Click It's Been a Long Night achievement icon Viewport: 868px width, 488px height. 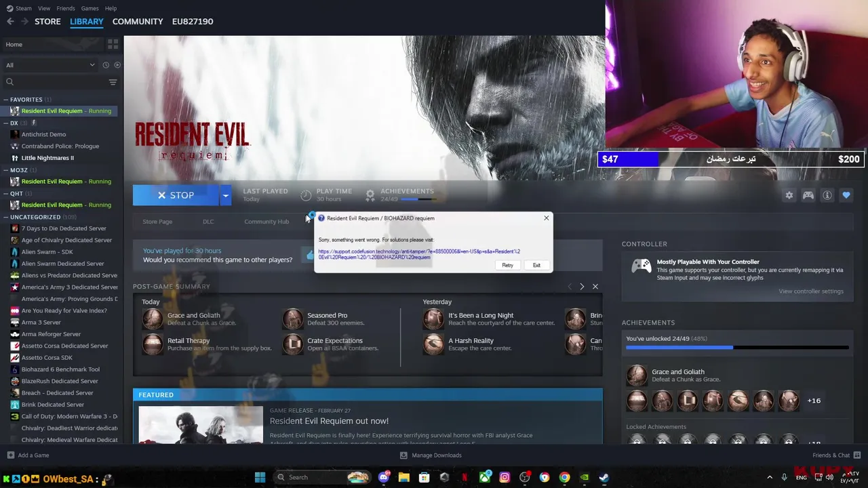point(433,319)
